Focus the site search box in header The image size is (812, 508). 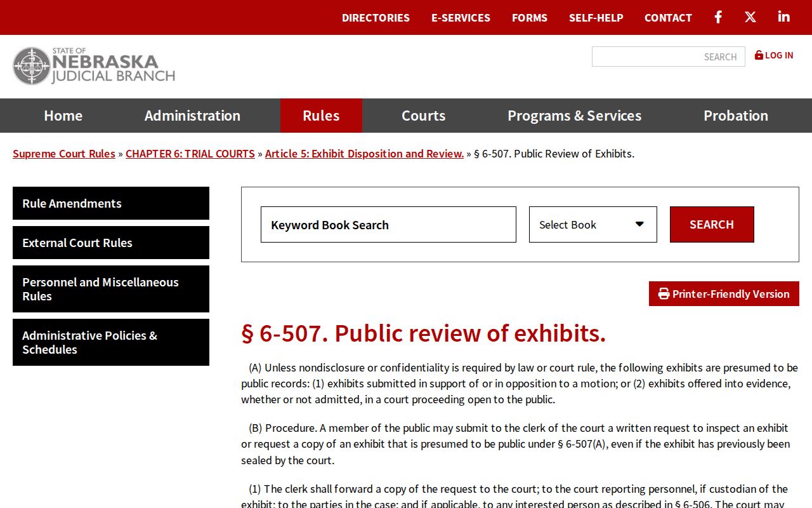tap(669, 57)
